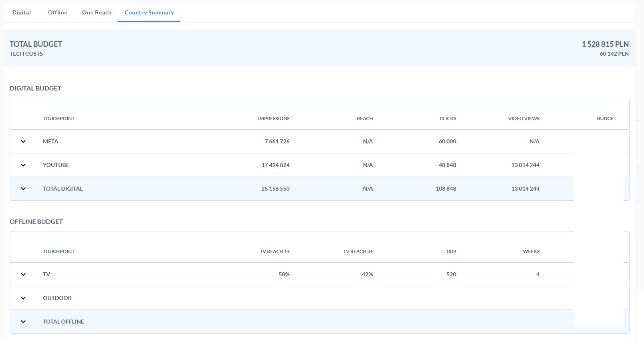Expand the TOTAL DIGITAL row chevron
The width and height of the screenshot is (644, 340).
23,189
